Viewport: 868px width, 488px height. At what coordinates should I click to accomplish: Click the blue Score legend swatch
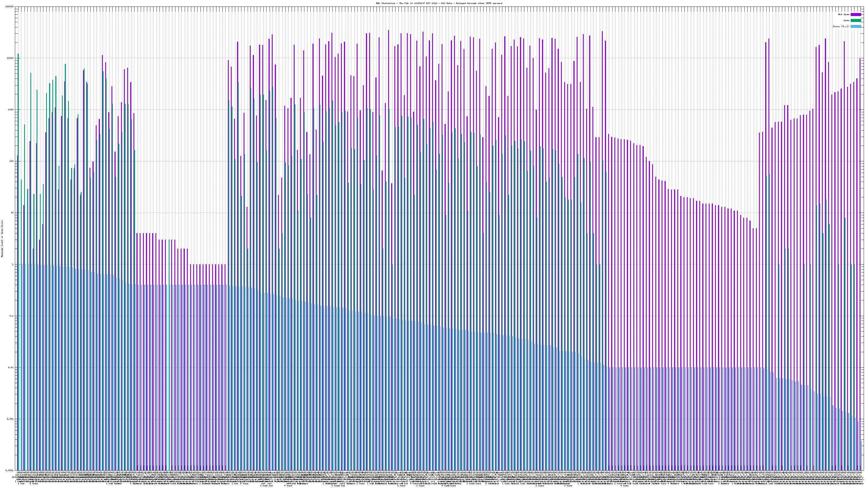coord(856,26)
